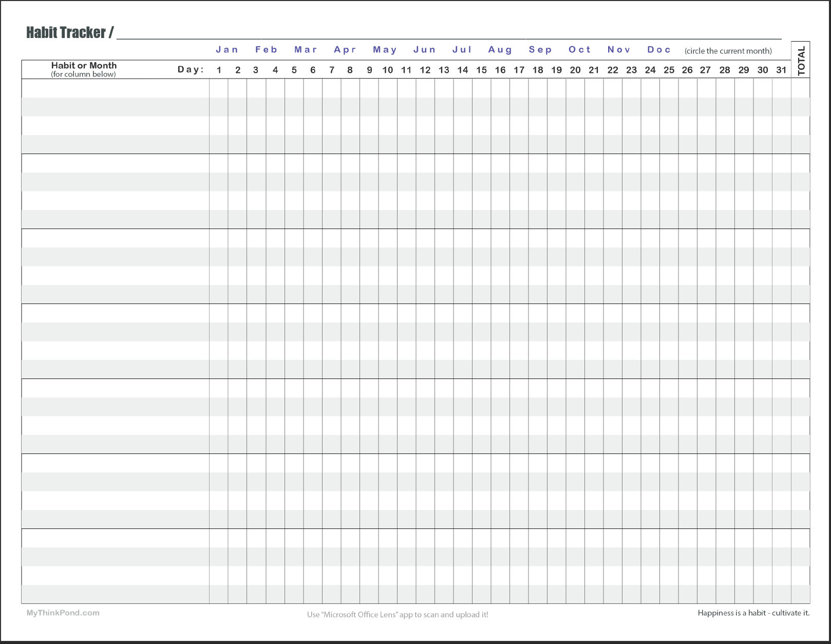Click the blank title line after Habit Tracker
Image resolution: width=831 pixels, height=644 pixels.
[449, 38]
